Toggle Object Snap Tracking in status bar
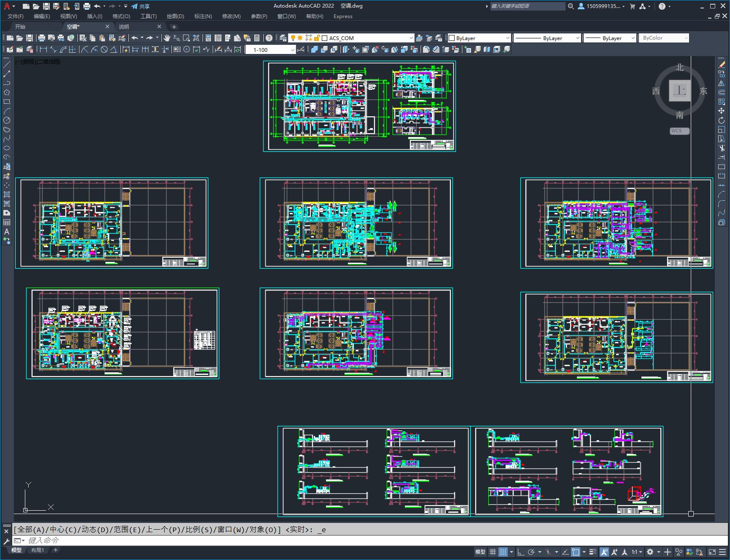This screenshot has height=560, width=730. point(566,552)
